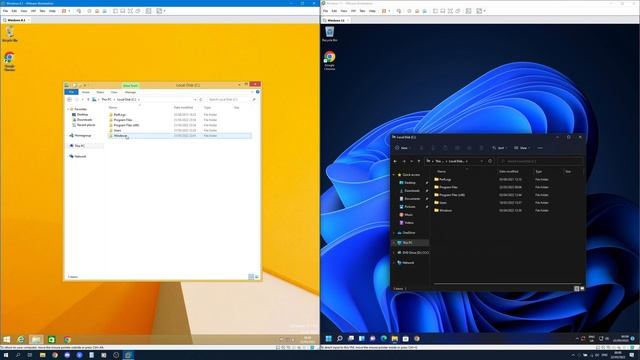Open the New dropdown in dark Explorer

(402, 148)
